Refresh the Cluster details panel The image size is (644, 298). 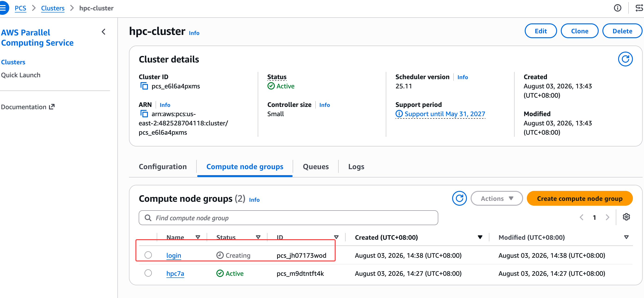pos(625,59)
